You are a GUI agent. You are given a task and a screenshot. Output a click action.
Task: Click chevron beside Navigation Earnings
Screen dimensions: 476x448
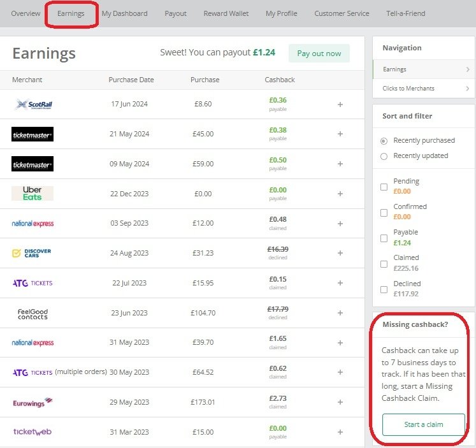[468, 69]
